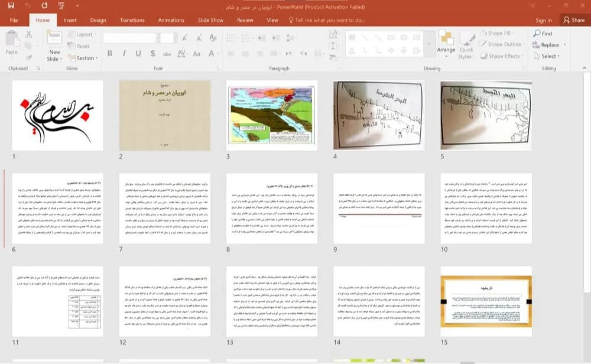
Task: Open Shape Outline options
Action: point(501,44)
